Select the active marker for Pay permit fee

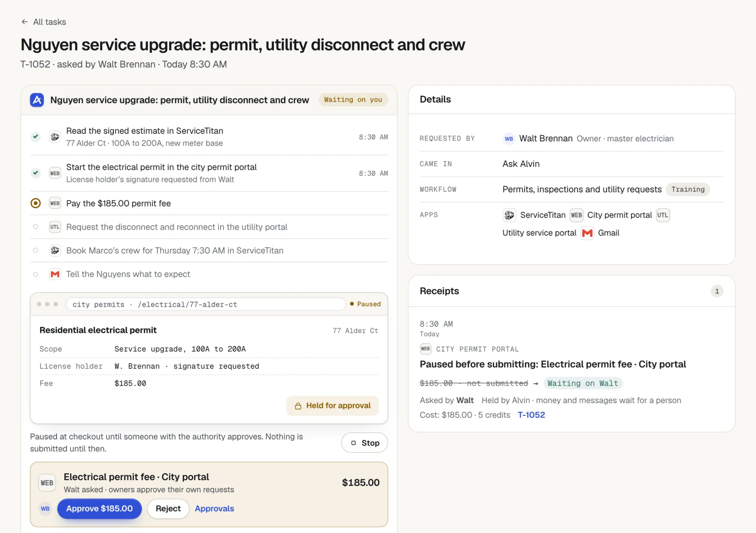pyautogui.click(x=35, y=203)
